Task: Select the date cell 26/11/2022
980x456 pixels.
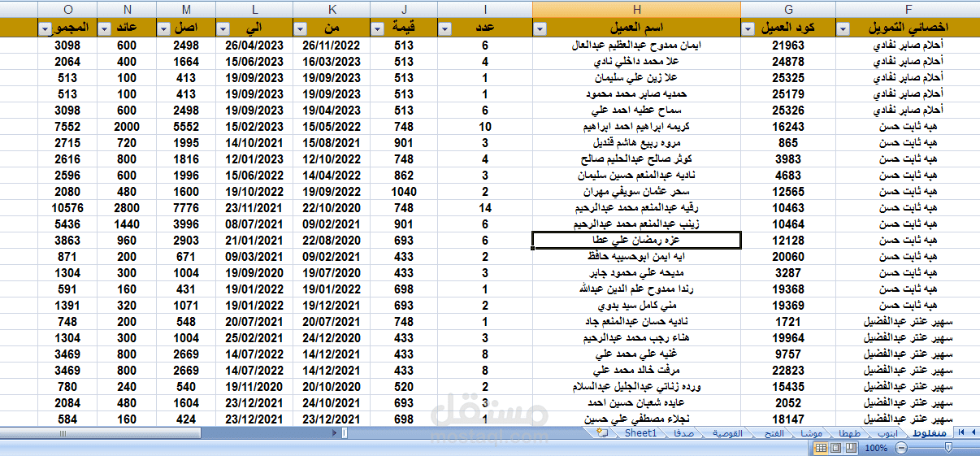Action: pos(332,46)
